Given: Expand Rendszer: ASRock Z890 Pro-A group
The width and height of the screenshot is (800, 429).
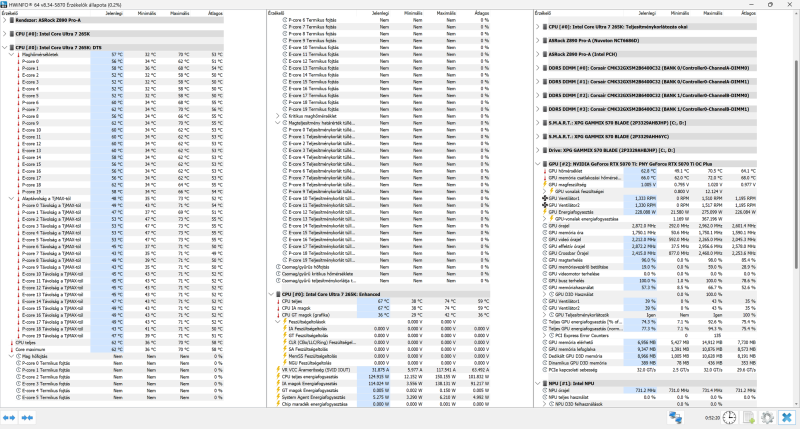Looking at the screenshot, I should coord(5,20).
